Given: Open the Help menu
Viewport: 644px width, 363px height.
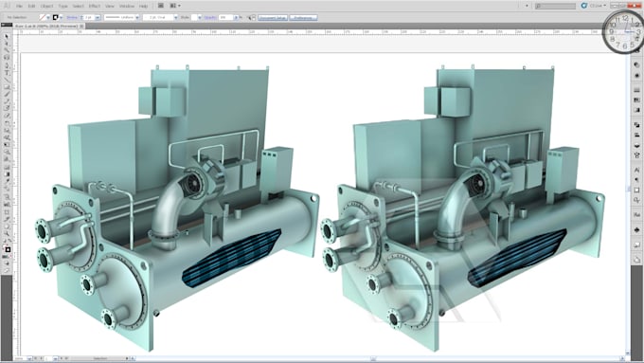Looking at the screenshot, I should pos(143,7).
